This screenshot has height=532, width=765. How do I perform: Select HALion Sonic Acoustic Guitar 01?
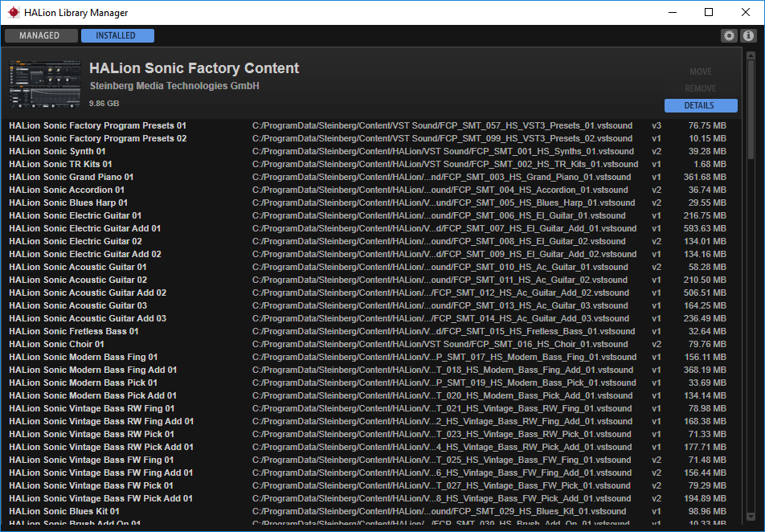[x=78, y=267]
